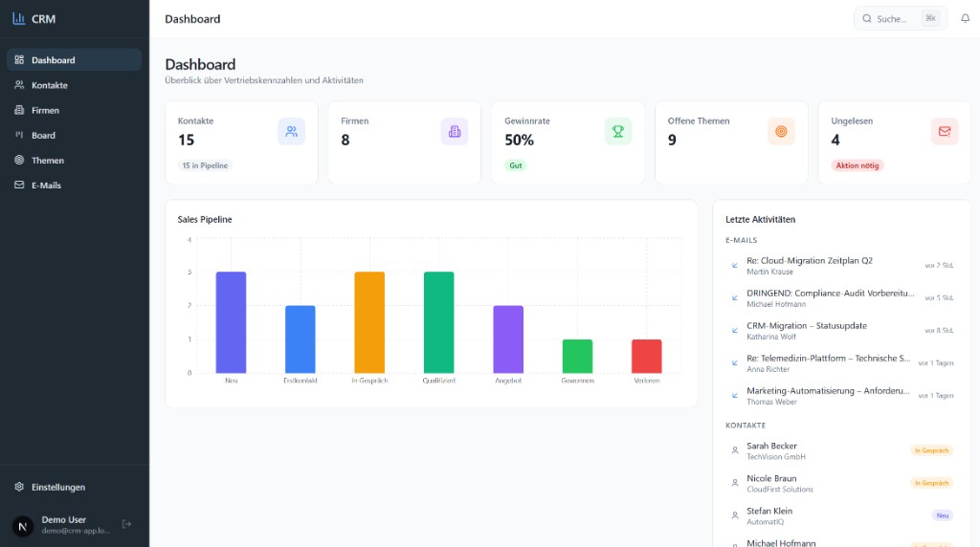Image resolution: width=980 pixels, height=547 pixels.
Task: Click the logout icon beside Demo User
Action: coord(126,524)
